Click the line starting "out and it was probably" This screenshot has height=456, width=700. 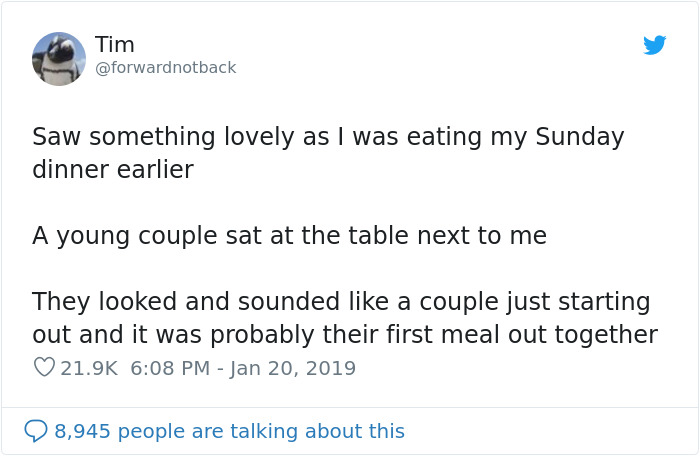point(344,334)
